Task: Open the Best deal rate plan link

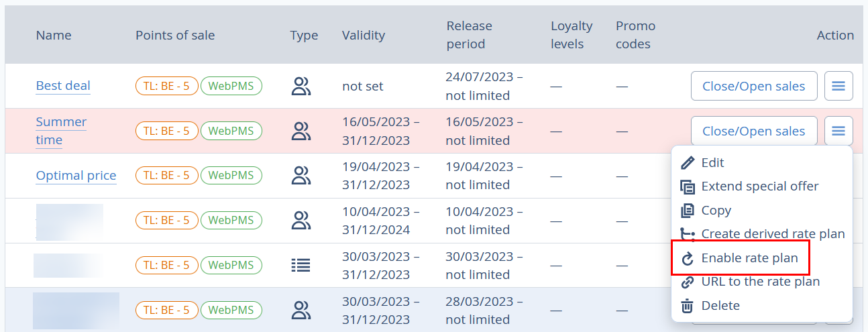Action: [63, 86]
